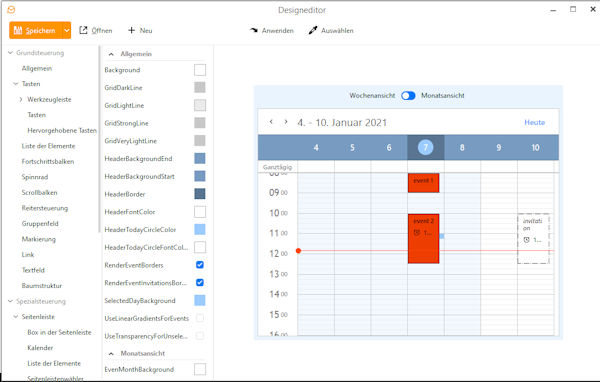Select Kalender tree item
This screenshot has width=600, height=382.
(x=40, y=348)
